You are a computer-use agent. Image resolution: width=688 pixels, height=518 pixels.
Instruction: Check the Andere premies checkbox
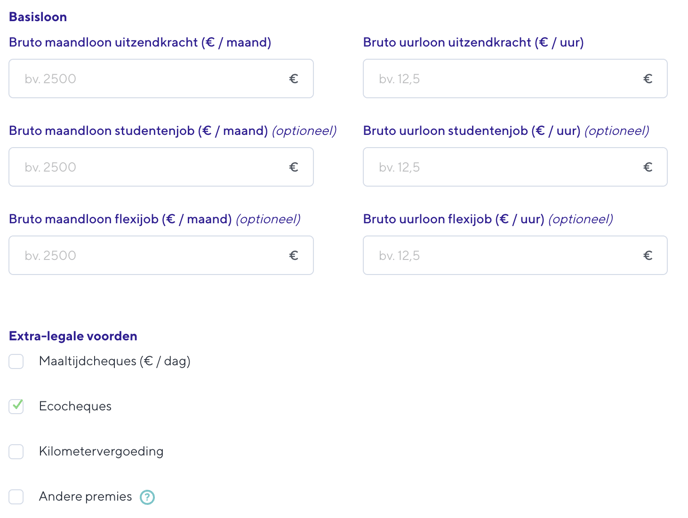point(16,496)
